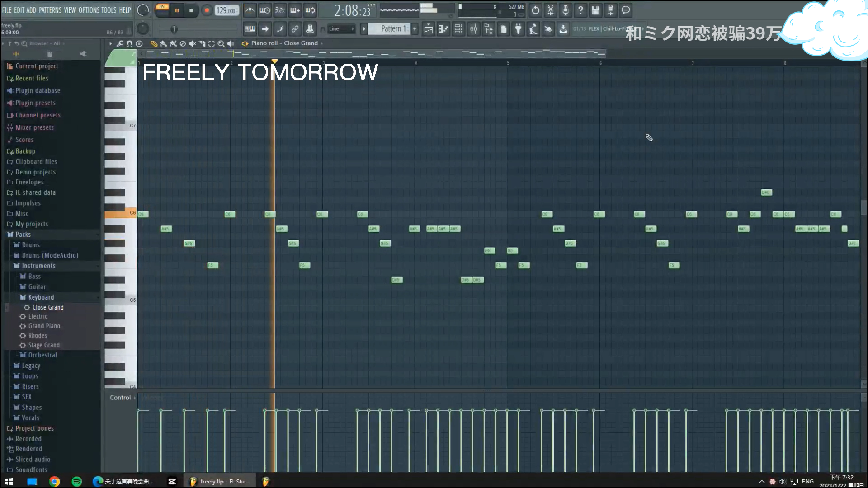
Task: Click the save project floppy disk icon
Action: [x=595, y=10]
